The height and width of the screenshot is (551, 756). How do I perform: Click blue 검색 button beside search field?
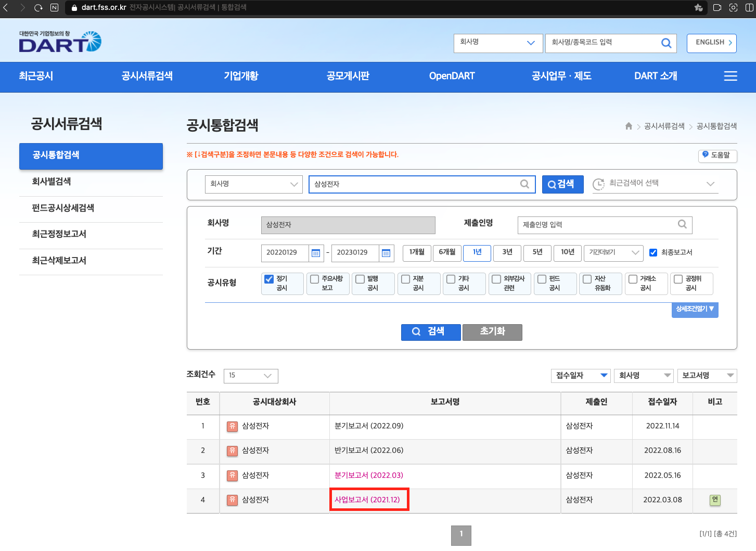tap(563, 184)
